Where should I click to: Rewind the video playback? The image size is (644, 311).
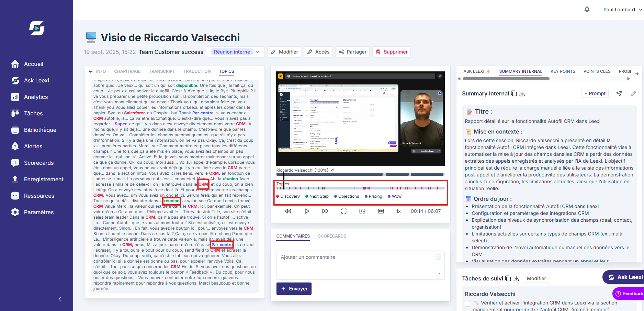coord(288,211)
